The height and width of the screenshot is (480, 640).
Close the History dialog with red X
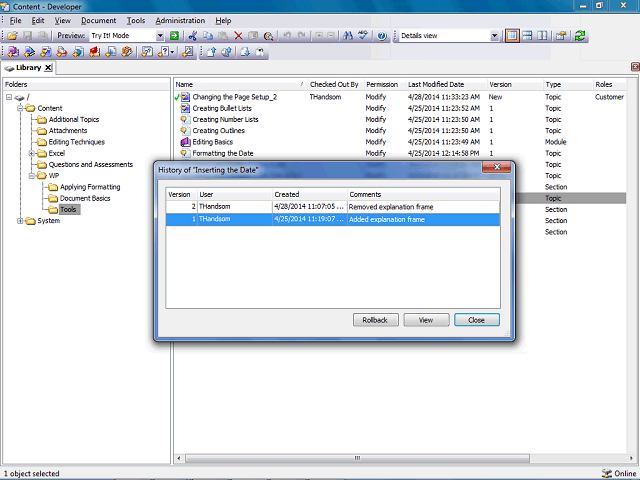point(497,167)
